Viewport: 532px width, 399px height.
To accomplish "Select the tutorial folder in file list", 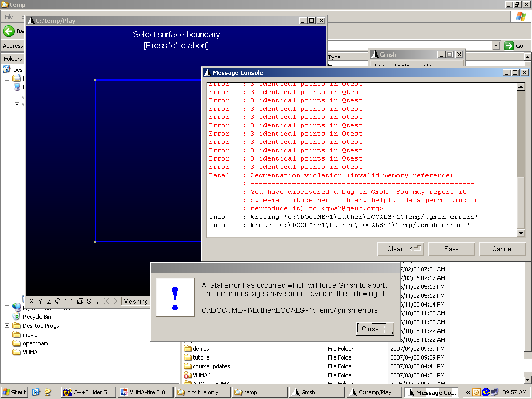I will coord(202,357).
